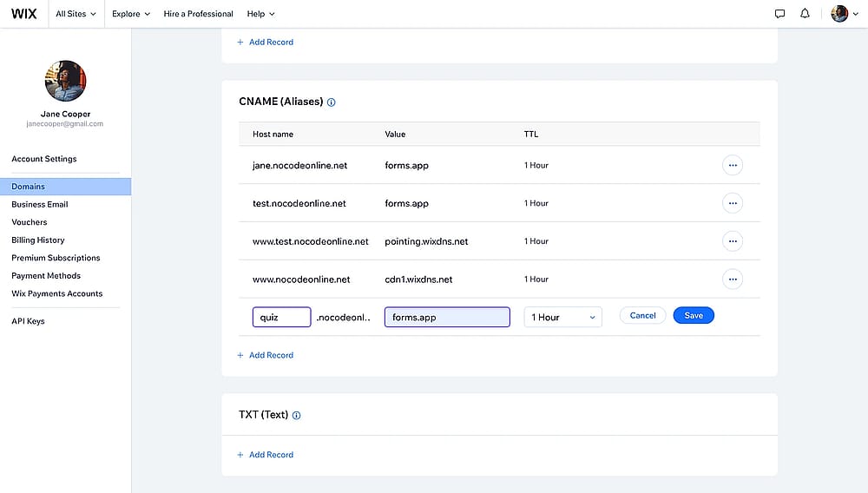Click the TXT (Text) section heading
This screenshot has width=868, height=493.
pos(264,415)
